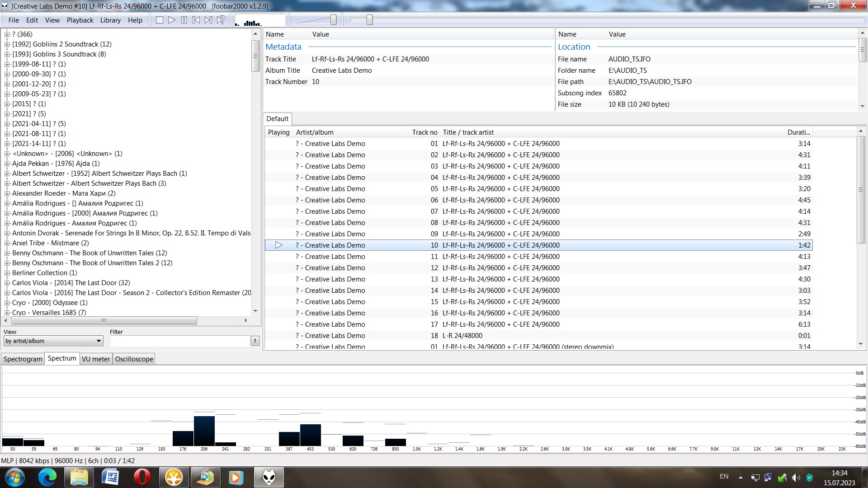
Task: Expand the Goblins 3 Soundtrack tree node
Action: pyautogui.click(x=7, y=54)
